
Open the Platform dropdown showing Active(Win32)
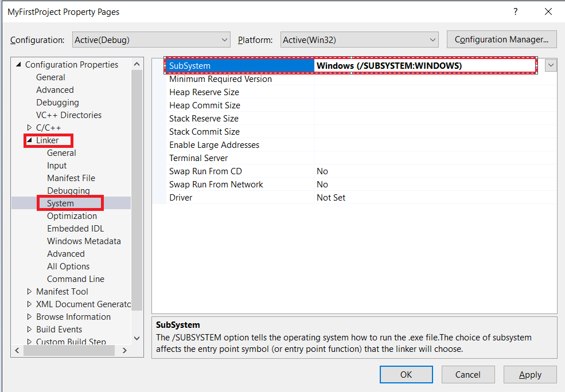click(359, 40)
